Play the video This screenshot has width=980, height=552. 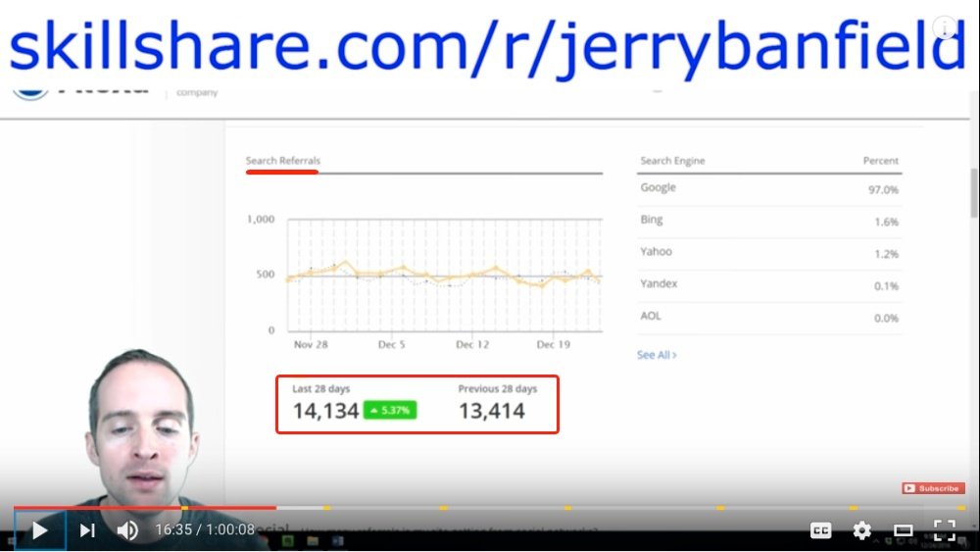pyautogui.click(x=40, y=530)
